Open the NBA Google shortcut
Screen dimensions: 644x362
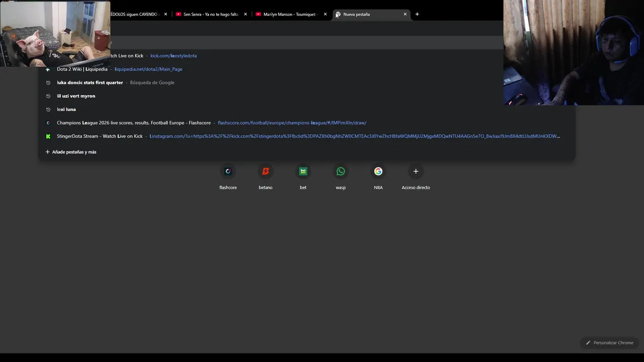378,177
